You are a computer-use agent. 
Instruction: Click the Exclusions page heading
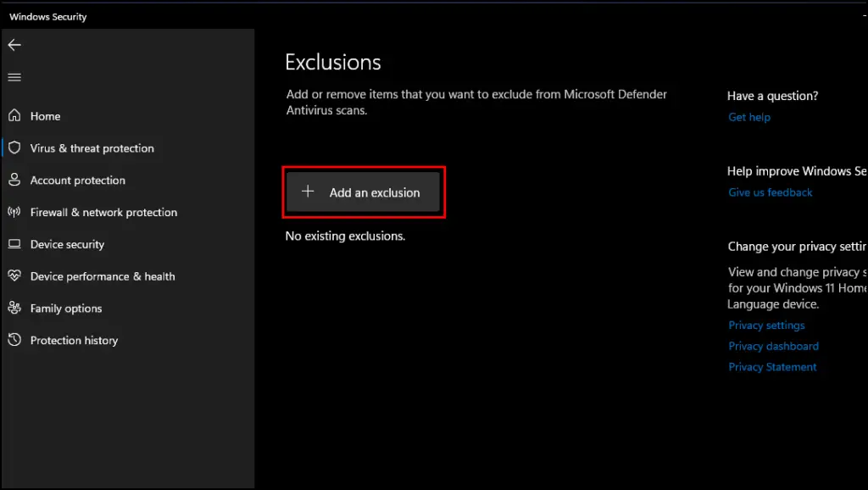(x=332, y=63)
